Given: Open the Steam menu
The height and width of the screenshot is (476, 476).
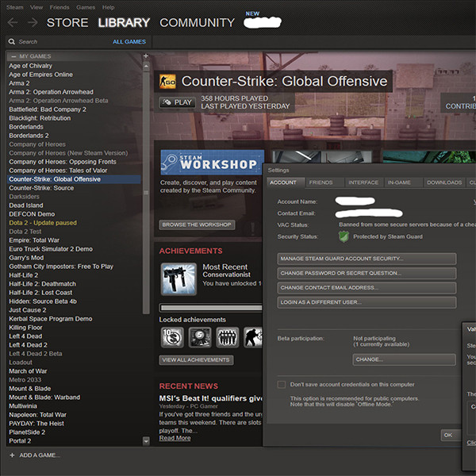Looking at the screenshot, I should click(15, 7).
